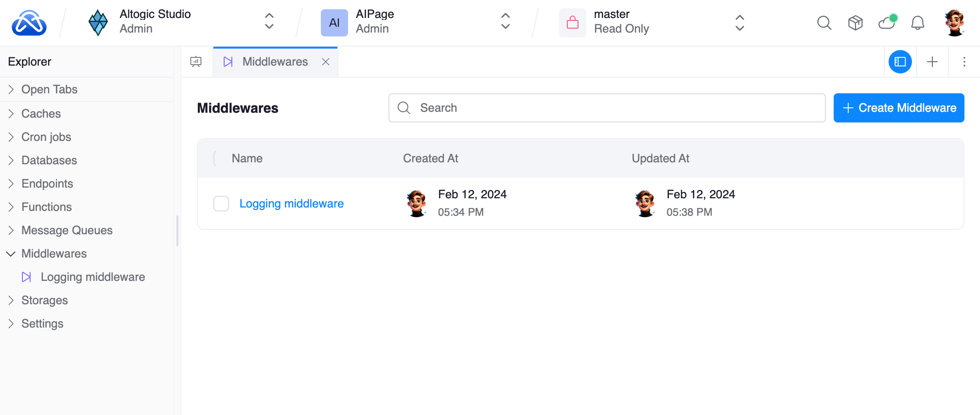Open the global search icon in header
This screenshot has width=980, height=415.
coord(824,23)
